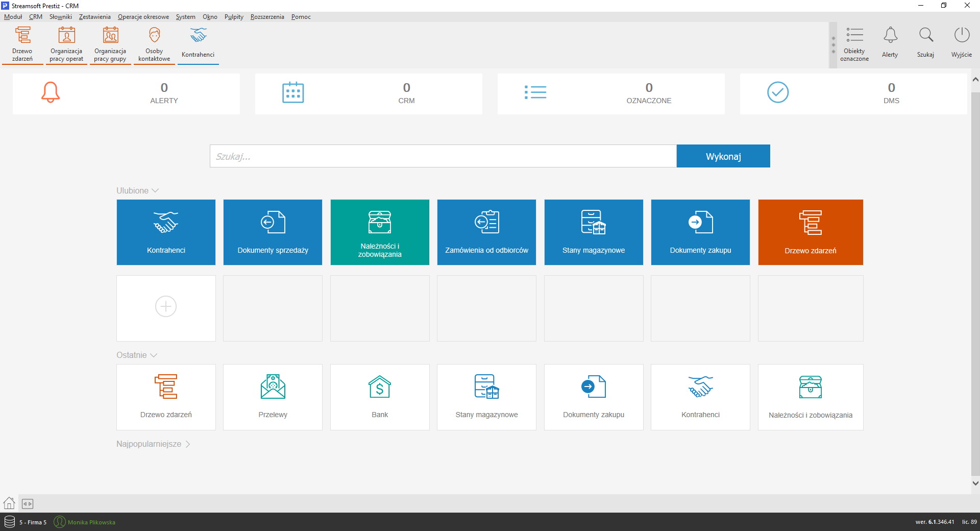Screen dimensions: 980x531
Task: Focus the Szukaj... search field
Action: pos(443,156)
